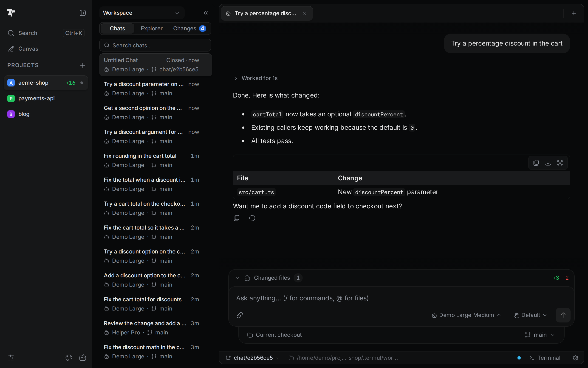Open Search in the sidebar
Screen dimensions: 588x368
[x=46, y=33]
